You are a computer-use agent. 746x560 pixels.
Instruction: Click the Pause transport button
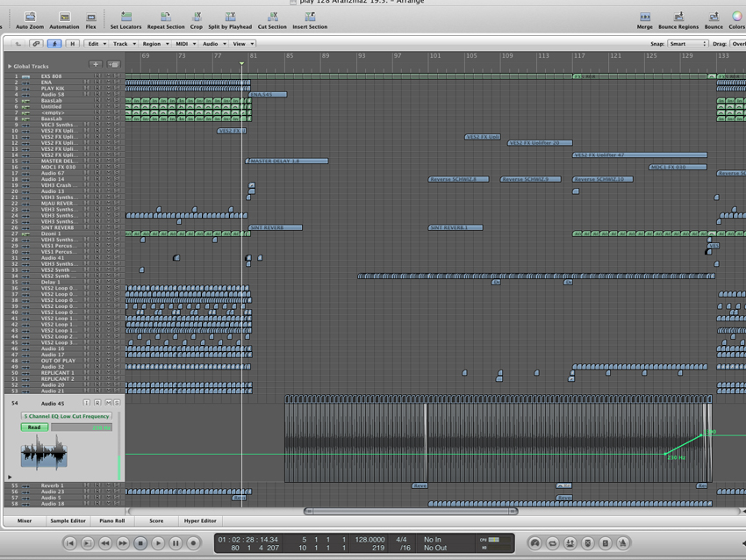pyautogui.click(x=176, y=542)
